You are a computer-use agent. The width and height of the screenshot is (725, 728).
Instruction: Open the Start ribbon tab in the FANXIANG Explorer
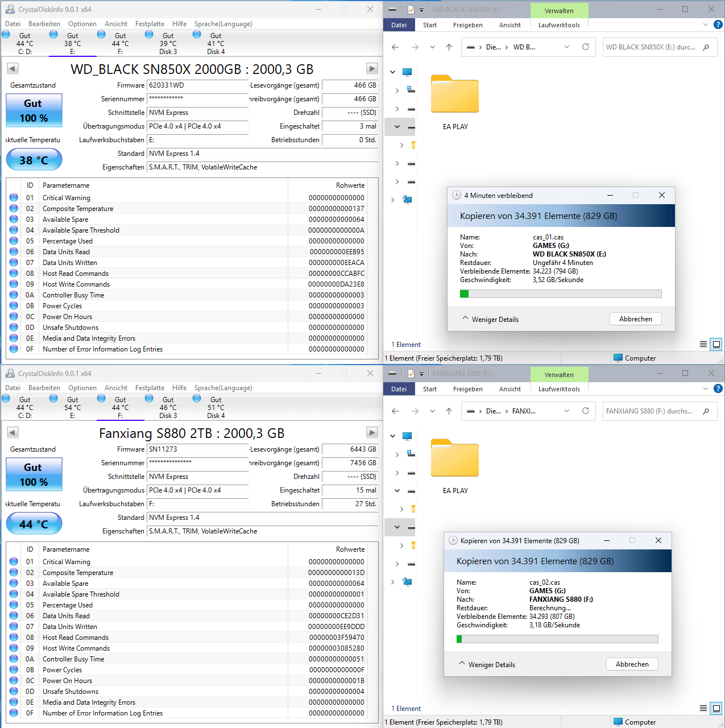pos(430,389)
